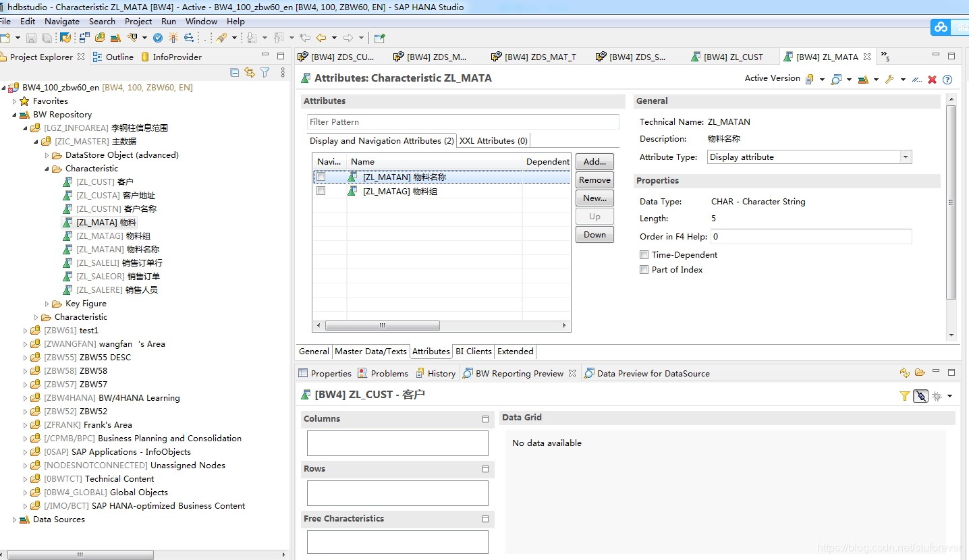Click the Remove button
Viewport: 969px width, 560px height.
coord(594,180)
